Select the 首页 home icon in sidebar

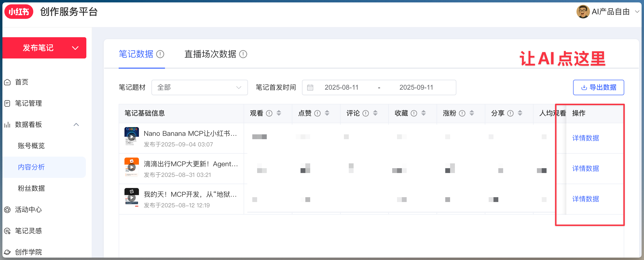(x=7, y=82)
